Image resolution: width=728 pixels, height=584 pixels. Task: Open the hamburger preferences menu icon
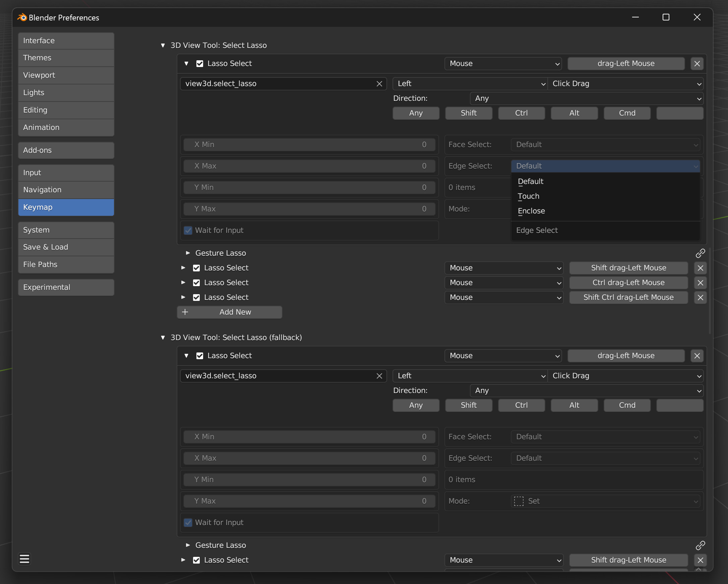24,559
